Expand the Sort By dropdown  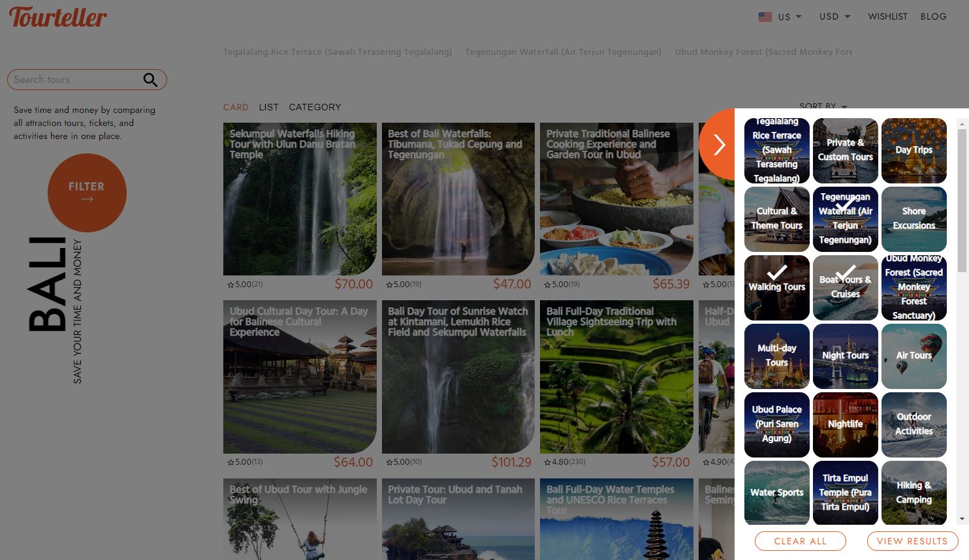point(823,106)
